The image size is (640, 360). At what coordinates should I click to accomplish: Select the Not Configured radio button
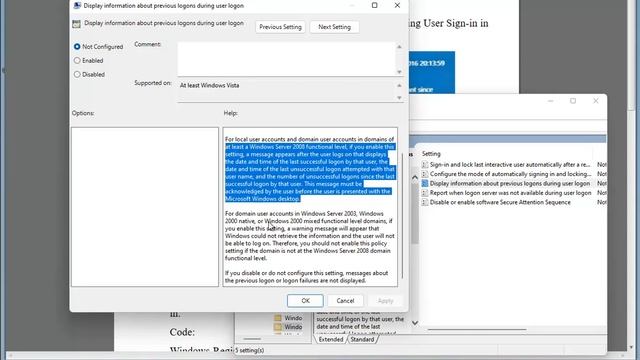click(77, 47)
